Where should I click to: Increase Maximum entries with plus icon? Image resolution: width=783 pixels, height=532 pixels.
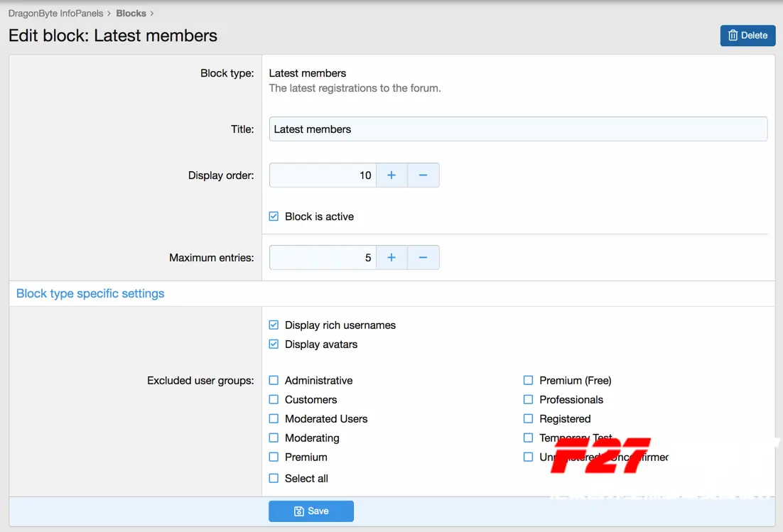[x=391, y=258]
